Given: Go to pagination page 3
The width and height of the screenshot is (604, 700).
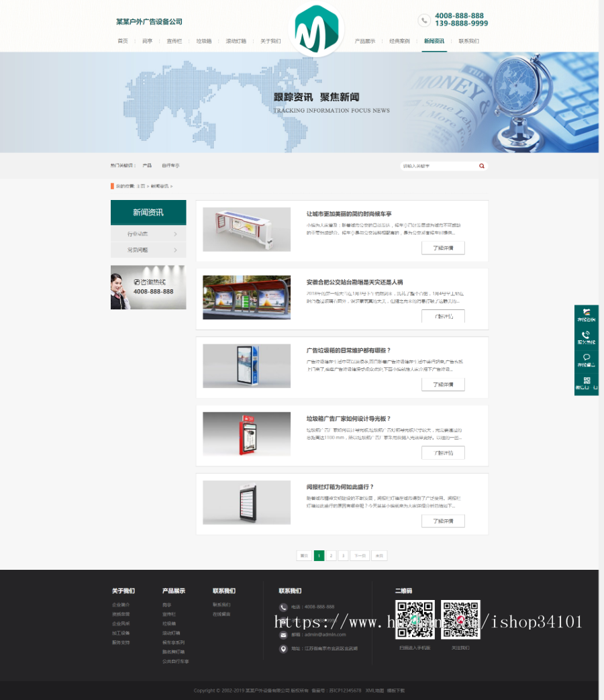Looking at the screenshot, I should [344, 556].
